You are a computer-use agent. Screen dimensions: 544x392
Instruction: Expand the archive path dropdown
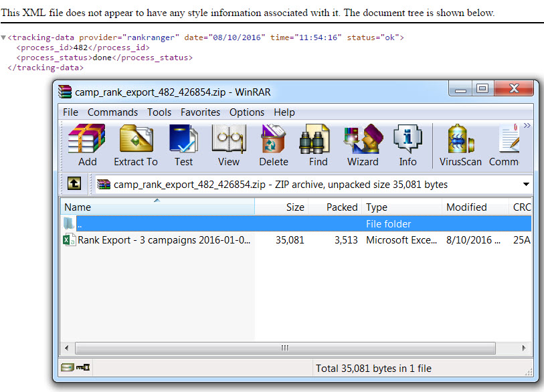tap(526, 185)
